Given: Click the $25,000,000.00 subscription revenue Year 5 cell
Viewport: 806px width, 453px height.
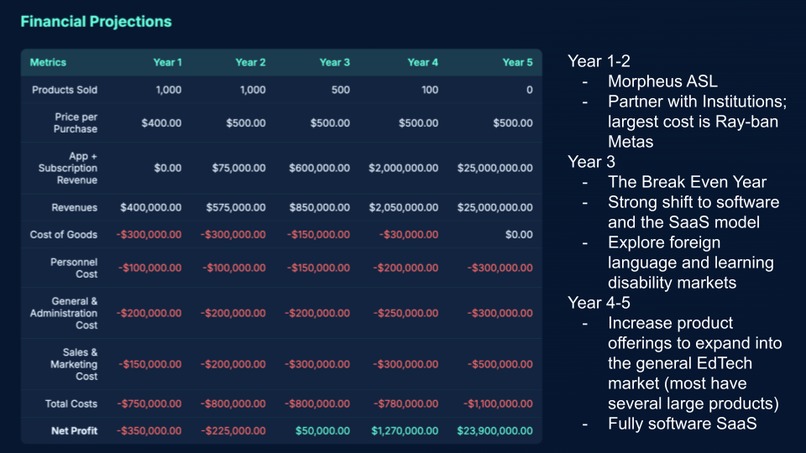Looking at the screenshot, I should [494, 168].
